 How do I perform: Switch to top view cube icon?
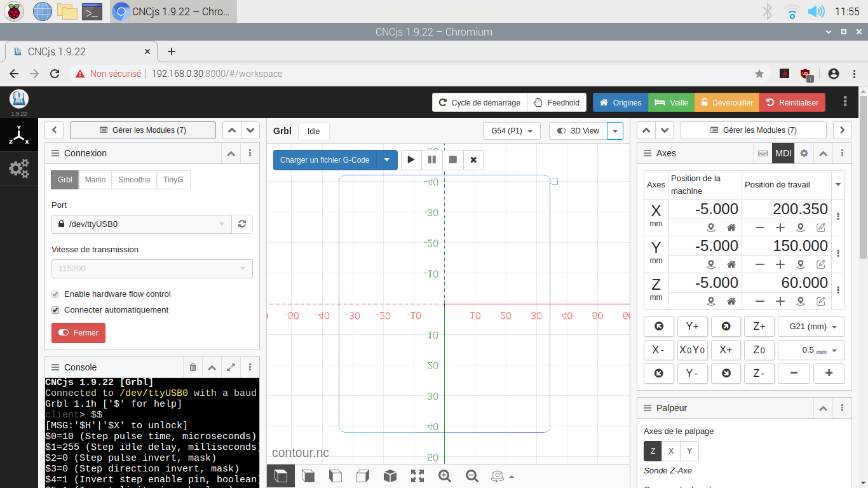click(x=281, y=476)
